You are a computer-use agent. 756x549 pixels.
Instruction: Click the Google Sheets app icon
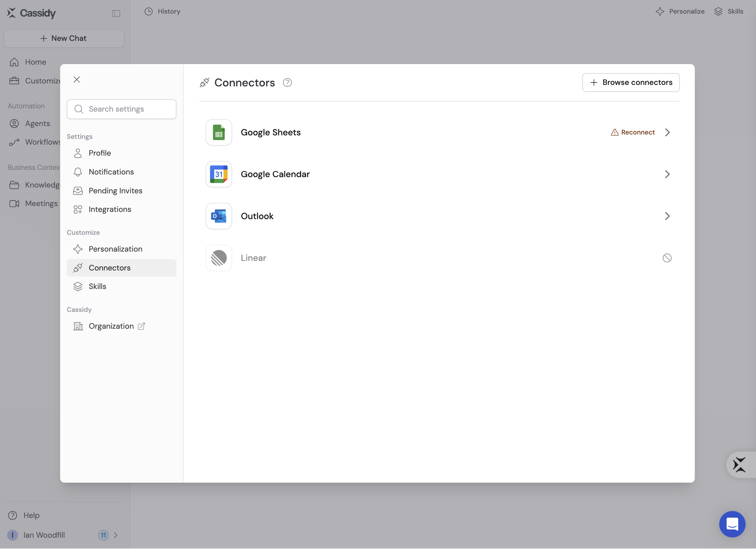point(219,132)
